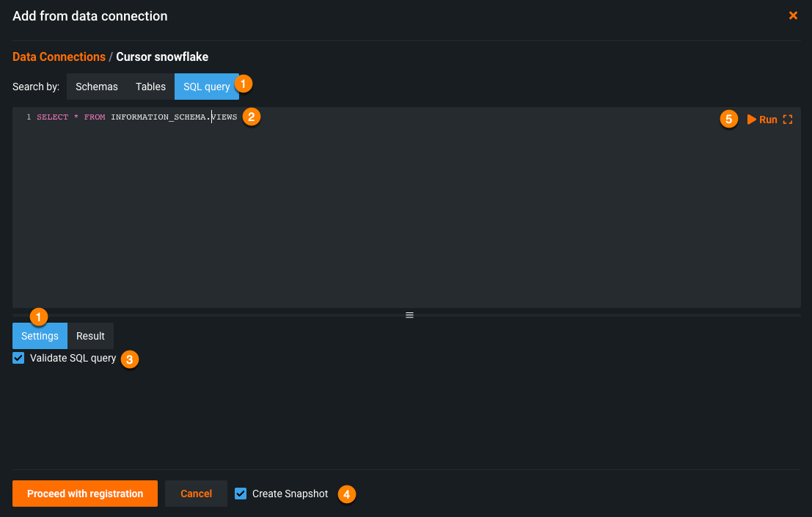
Task: Select the SQL query search tab
Action: click(x=206, y=87)
